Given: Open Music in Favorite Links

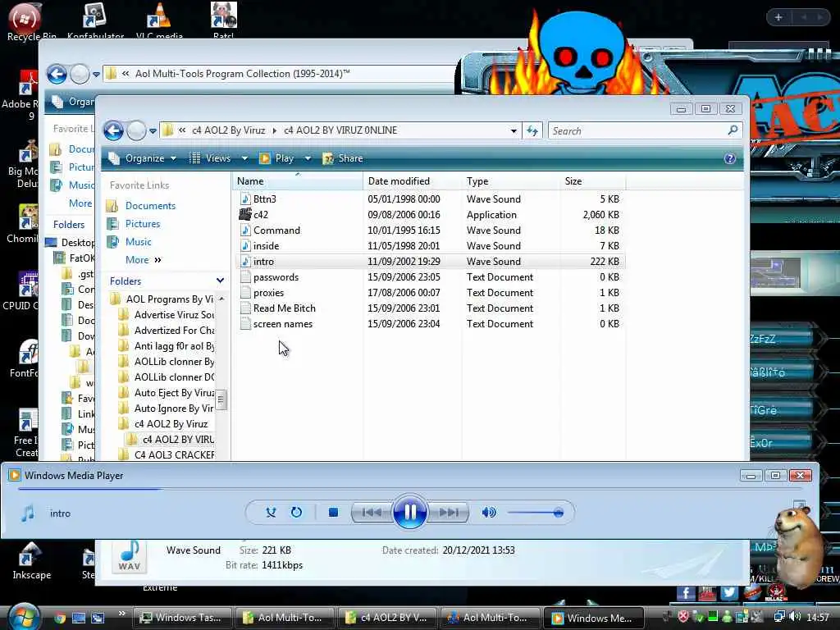Looking at the screenshot, I should tap(138, 242).
